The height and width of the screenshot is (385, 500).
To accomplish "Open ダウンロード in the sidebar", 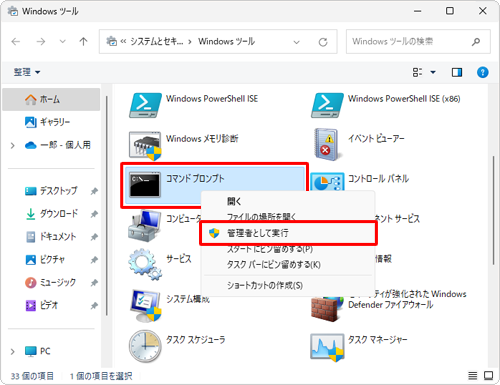I will coord(51,214).
